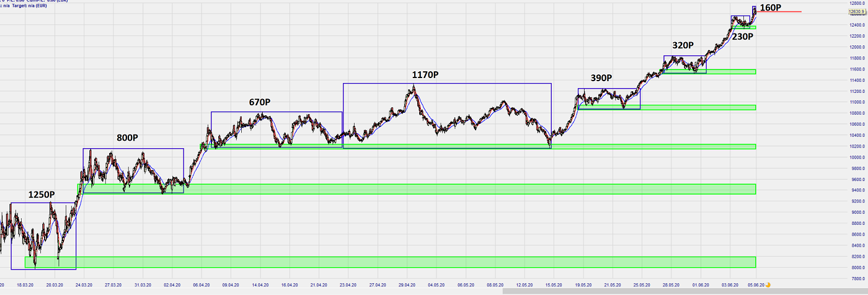Click the 05.06.20 date axis label
The height and width of the screenshot is (295, 868).
tap(755, 285)
